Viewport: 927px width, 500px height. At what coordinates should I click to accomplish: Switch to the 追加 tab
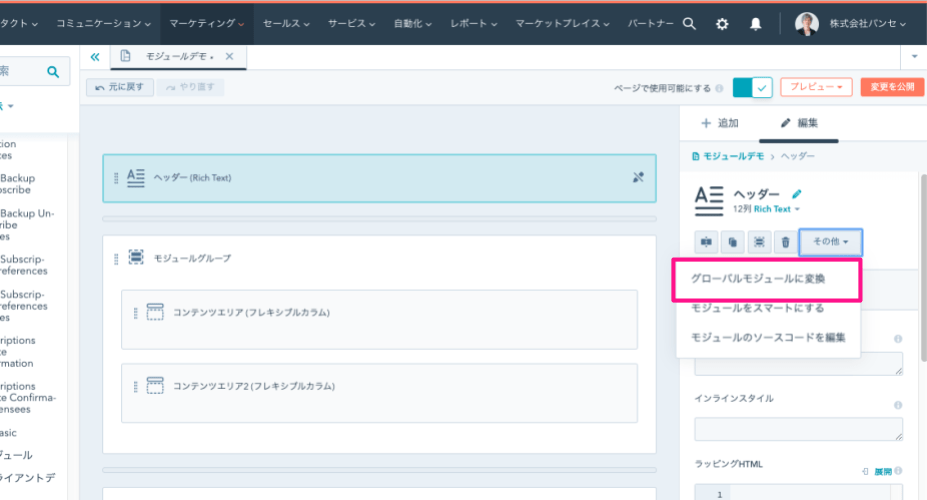click(x=720, y=123)
